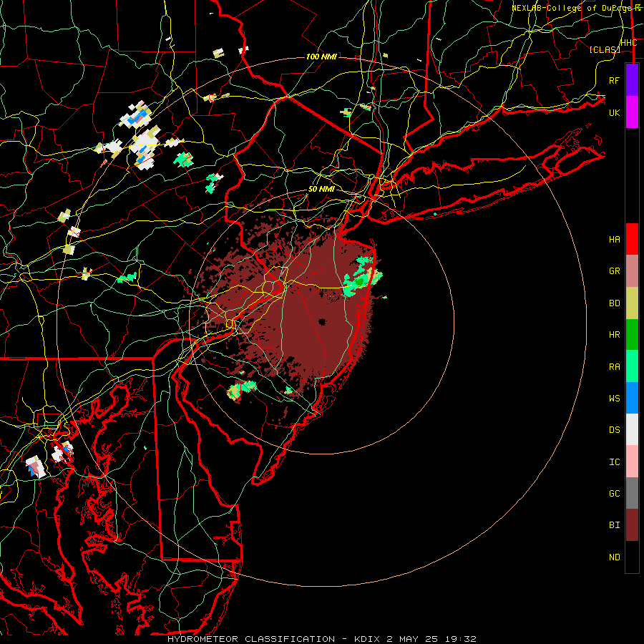Click the "DS" legend label
This screenshot has height=644, width=644.
[x=614, y=430]
